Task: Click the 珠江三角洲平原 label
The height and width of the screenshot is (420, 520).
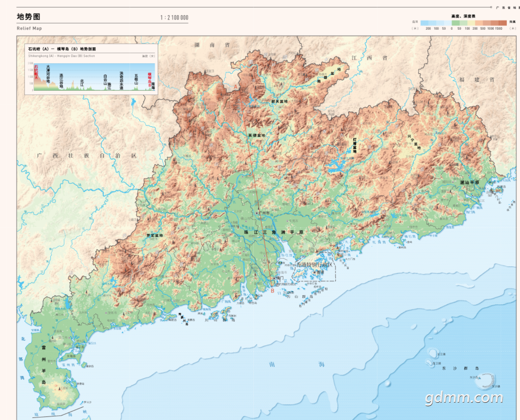Action: coord(273,232)
